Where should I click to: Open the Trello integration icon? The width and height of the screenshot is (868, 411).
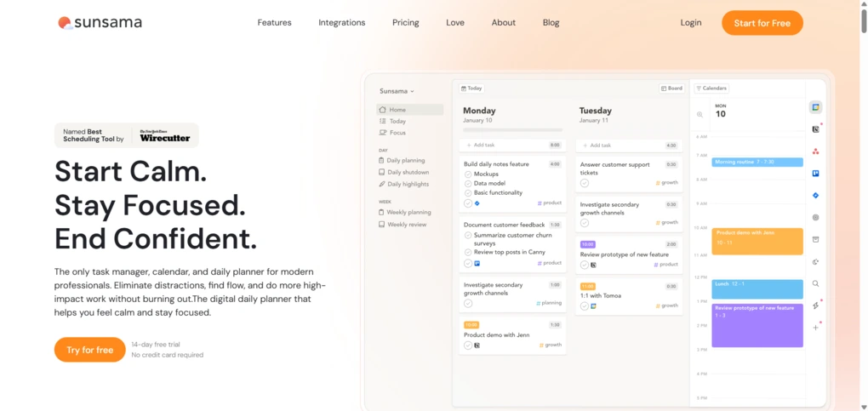(x=815, y=174)
